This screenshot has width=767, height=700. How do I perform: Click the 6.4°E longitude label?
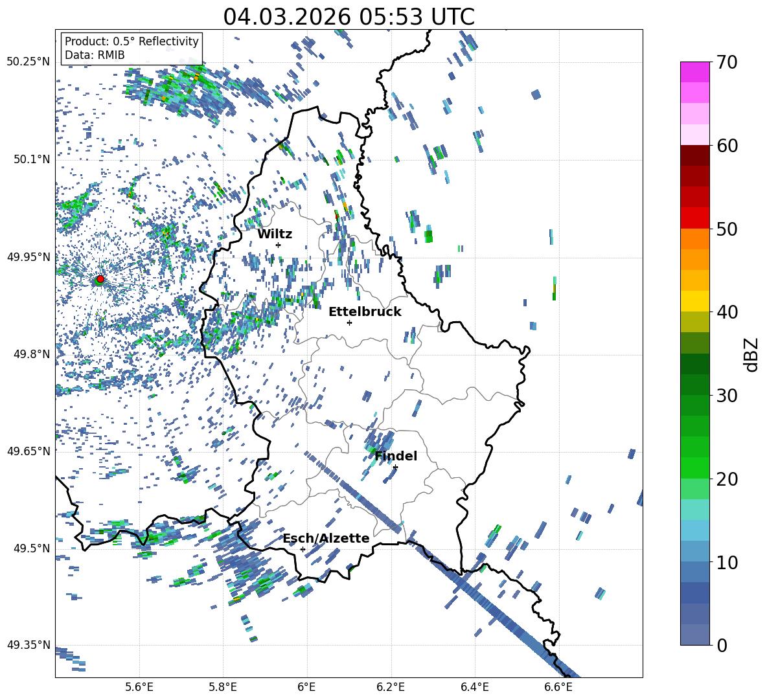coord(474,687)
